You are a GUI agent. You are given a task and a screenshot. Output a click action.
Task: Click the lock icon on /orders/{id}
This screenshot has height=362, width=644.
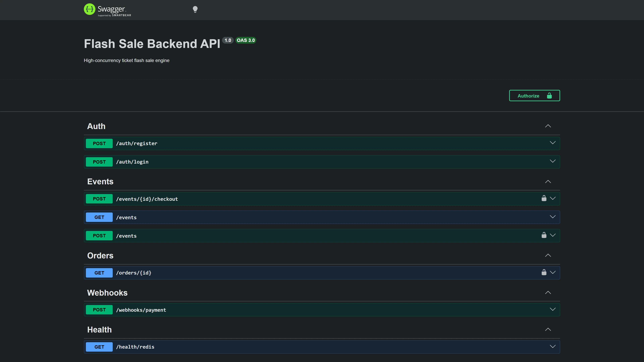(544, 272)
